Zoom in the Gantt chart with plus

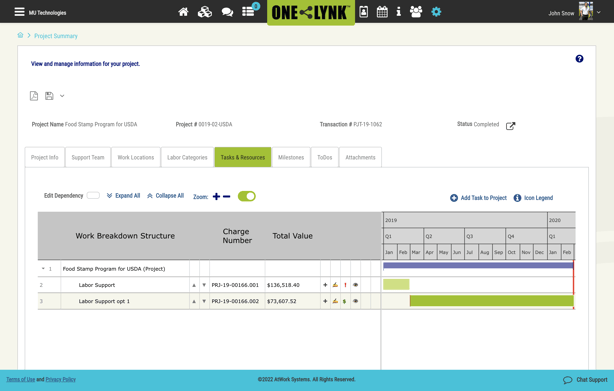click(216, 196)
